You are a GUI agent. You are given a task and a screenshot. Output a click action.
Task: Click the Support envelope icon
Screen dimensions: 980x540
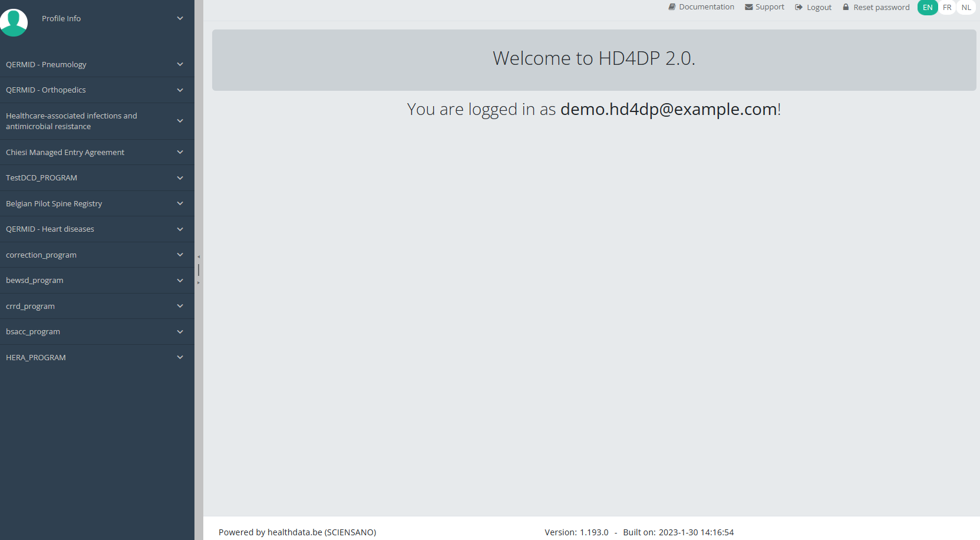(x=748, y=7)
